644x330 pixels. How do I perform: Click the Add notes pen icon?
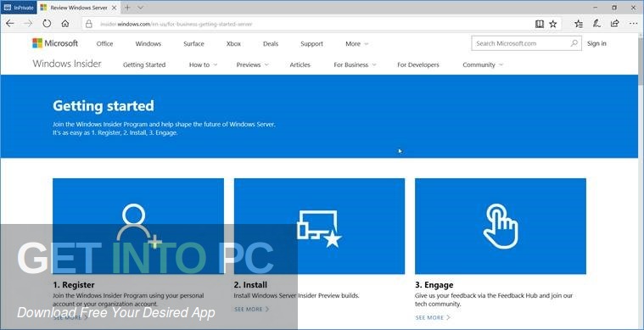[596, 24]
